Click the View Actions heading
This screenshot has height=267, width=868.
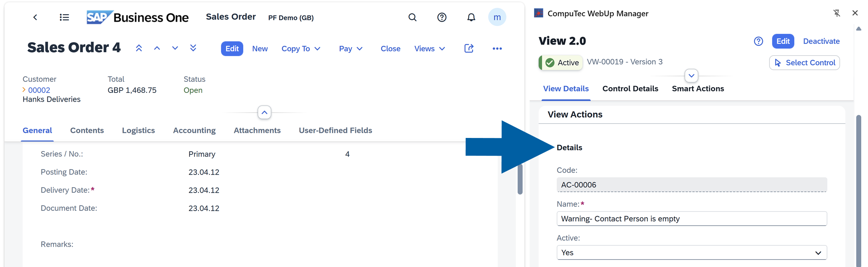(x=575, y=114)
